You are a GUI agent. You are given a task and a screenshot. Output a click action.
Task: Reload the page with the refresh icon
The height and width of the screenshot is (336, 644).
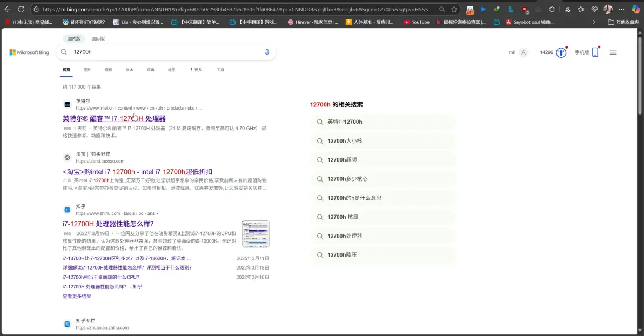click(x=21, y=9)
